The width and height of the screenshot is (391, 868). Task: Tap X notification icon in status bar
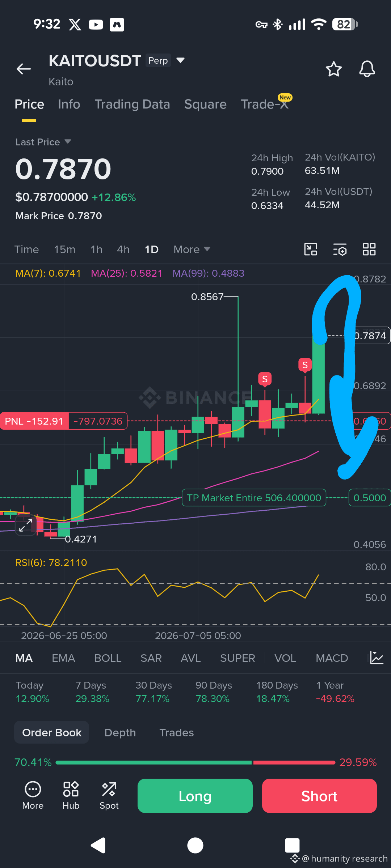[x=75, y=25]
